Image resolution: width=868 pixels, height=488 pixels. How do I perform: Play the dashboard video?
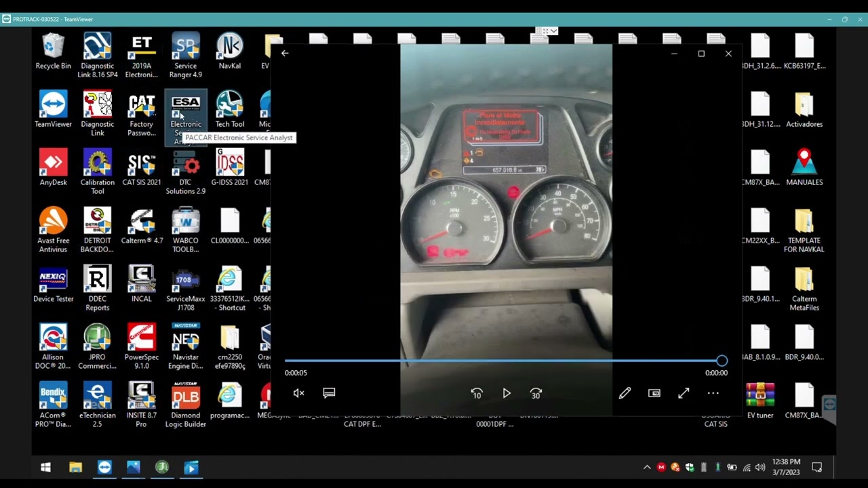point(507,393)
